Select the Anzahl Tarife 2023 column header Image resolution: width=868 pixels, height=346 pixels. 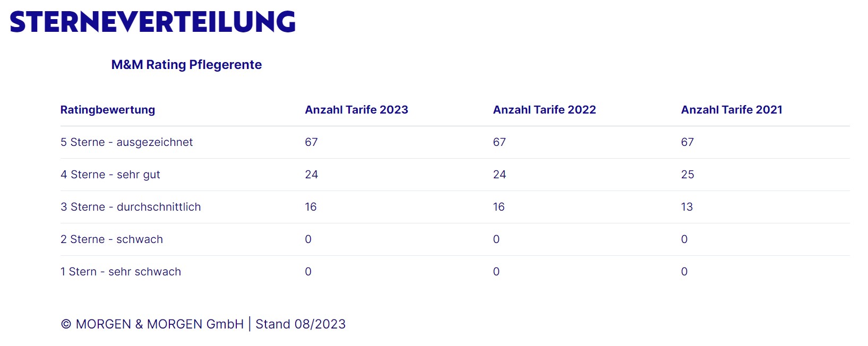pyautogui.click(x=356, y=110)
